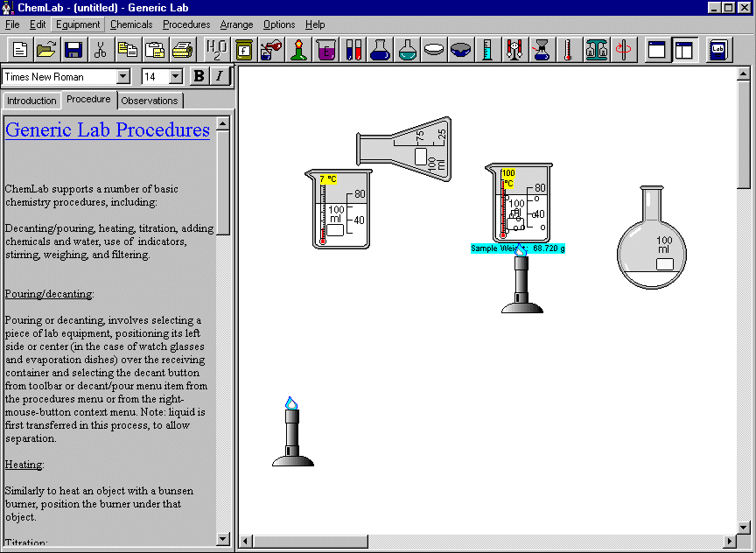Viewport: 756px width, 553px height.
Task: Toggle the split text and lab view
Action: [683, 50]
